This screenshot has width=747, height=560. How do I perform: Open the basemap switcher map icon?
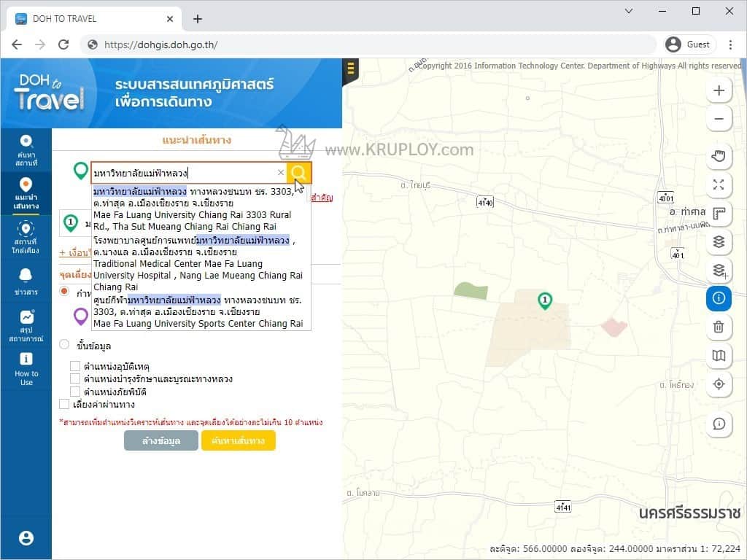coord(719,356)
